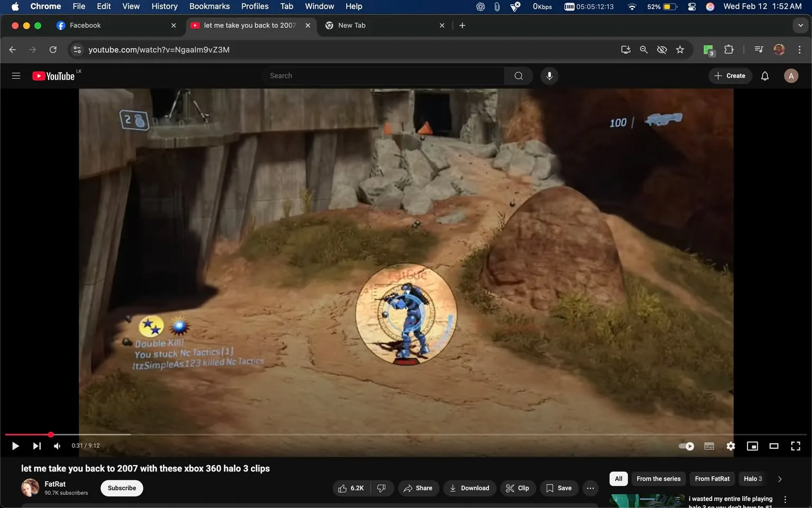Subscribe to the FatRat channel
Image resolution: width=812 pixels, height=508 pixels.
[x=122, y=488]
